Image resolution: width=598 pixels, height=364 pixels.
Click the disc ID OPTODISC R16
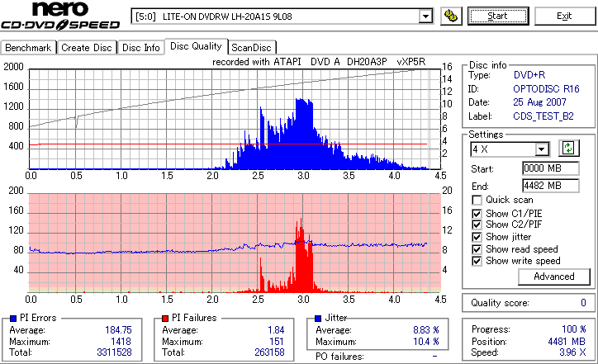(x=546, y=89)
